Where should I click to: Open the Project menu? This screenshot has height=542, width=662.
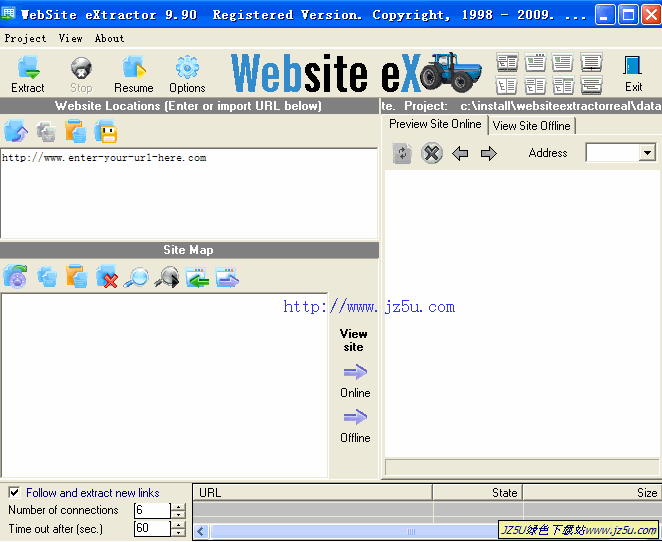[25, 38]
